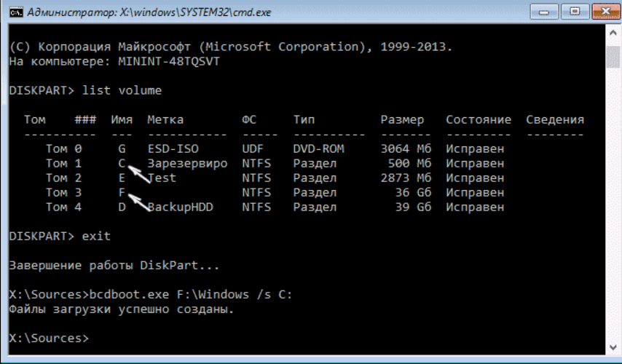
Task: Click the 'Test' volume label
Action: point(162,178)
